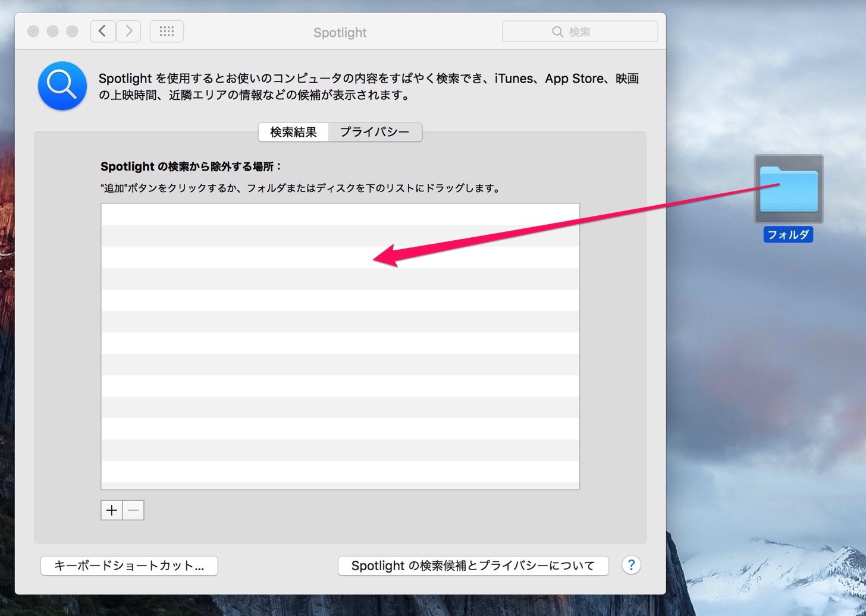Click the search field in the title bar
Image resolution: width=866 pixels, height=616 pixels.
click(580, 32)
